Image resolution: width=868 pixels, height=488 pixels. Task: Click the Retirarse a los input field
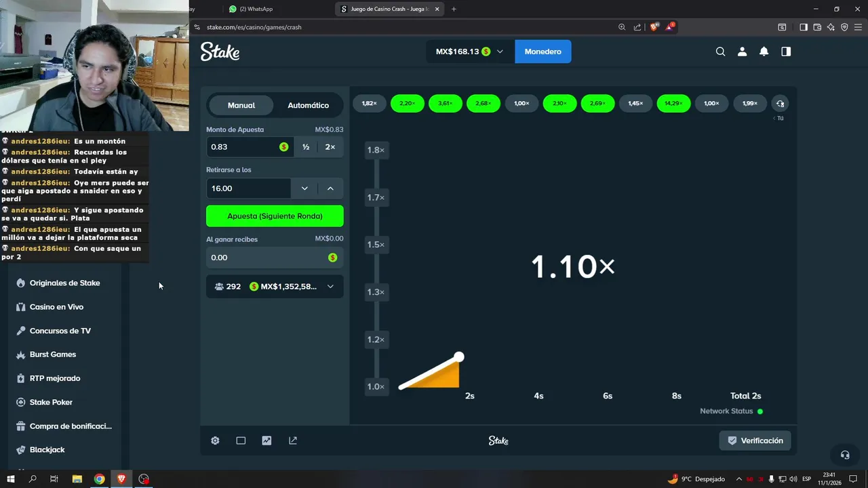248,188
